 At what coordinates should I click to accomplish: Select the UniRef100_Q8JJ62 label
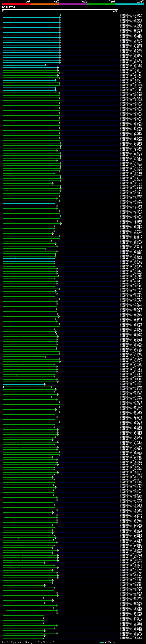tap(131, 93)
